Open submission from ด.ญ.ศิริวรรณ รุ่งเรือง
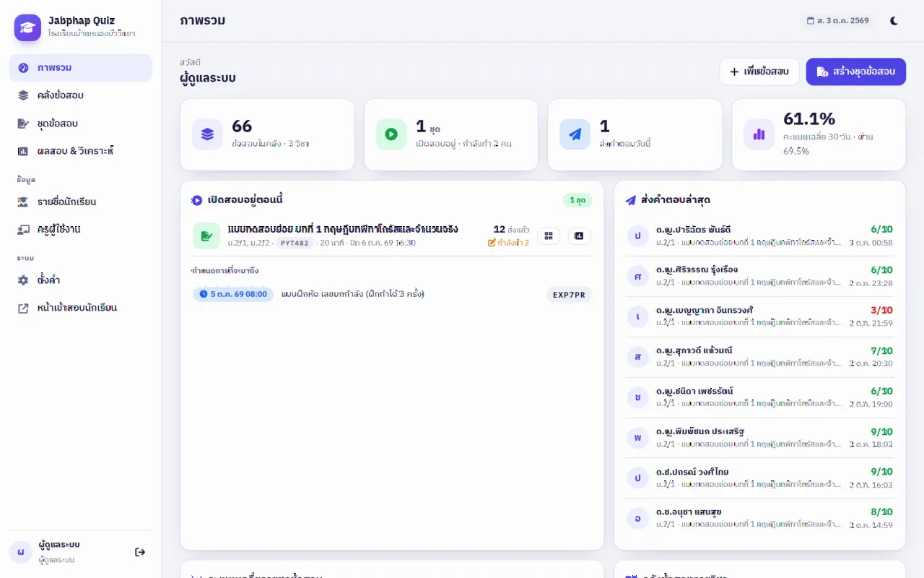 coord(759,276)
